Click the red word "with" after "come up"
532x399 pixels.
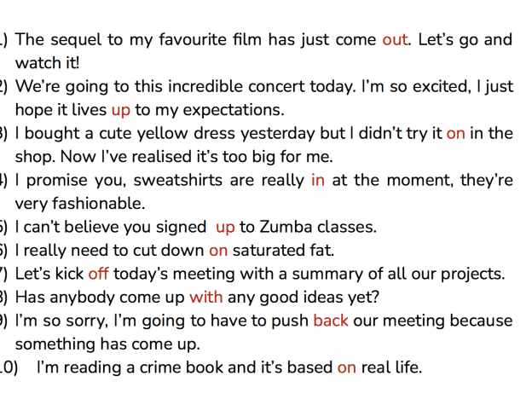tap(206, 297)
